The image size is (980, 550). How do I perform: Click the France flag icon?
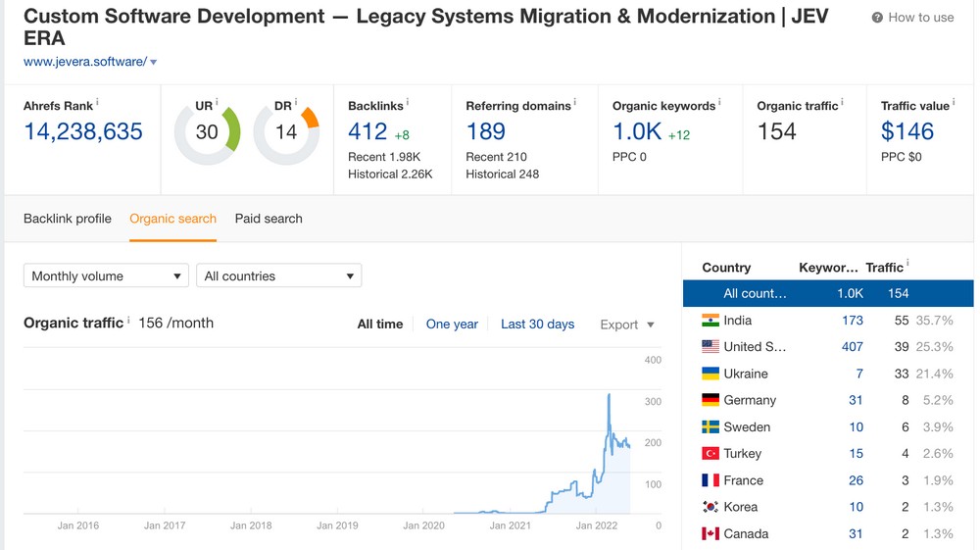[x=710, y=480]
